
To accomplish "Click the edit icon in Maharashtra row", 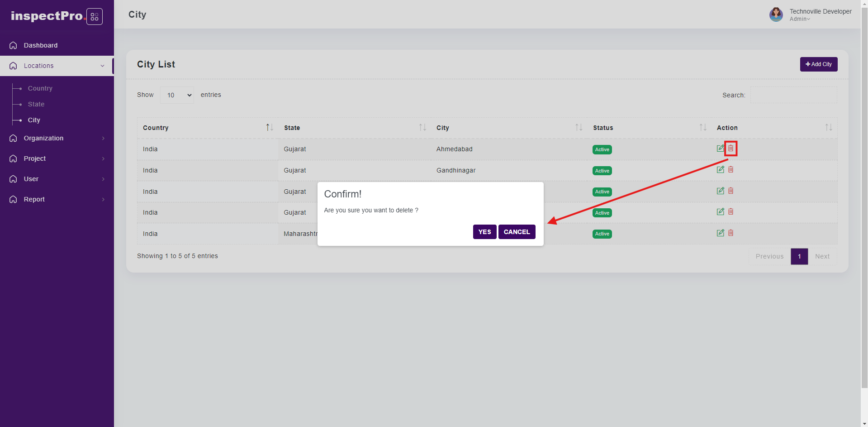I will tap(720, 233).
